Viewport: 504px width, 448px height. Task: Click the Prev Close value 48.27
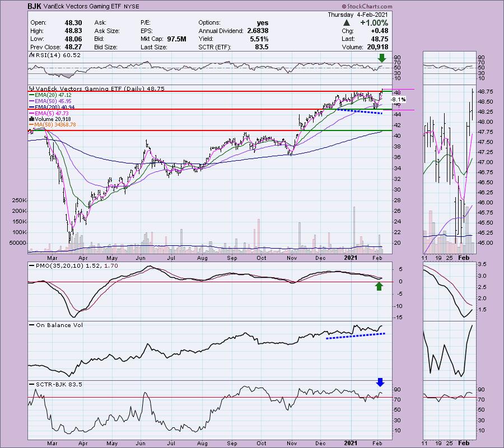[73, 47]
